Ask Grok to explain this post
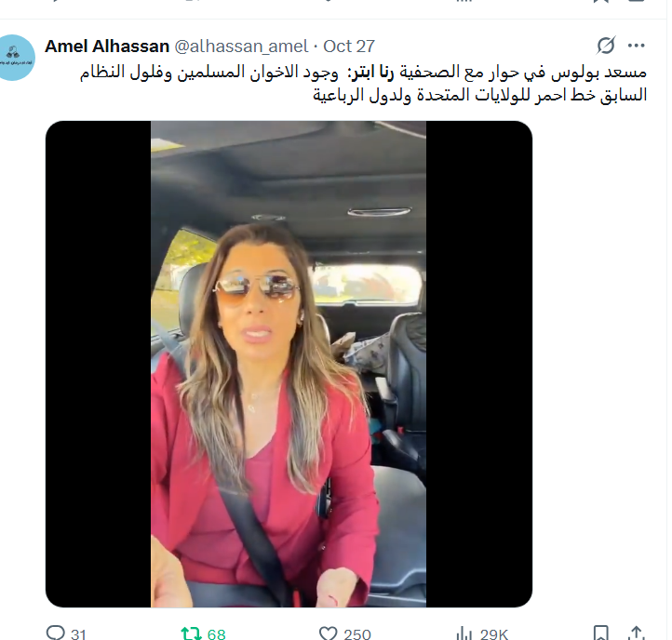 pyautogui.click(x=606, y=46)
